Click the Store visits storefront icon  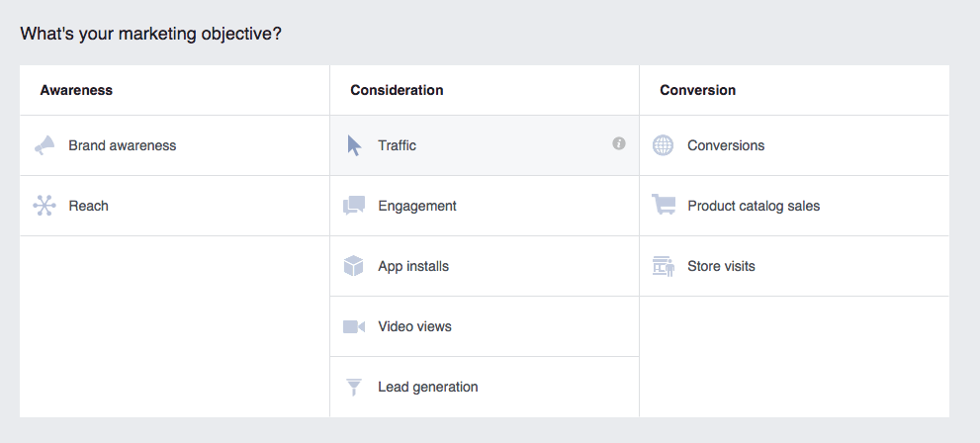point(664,266)
